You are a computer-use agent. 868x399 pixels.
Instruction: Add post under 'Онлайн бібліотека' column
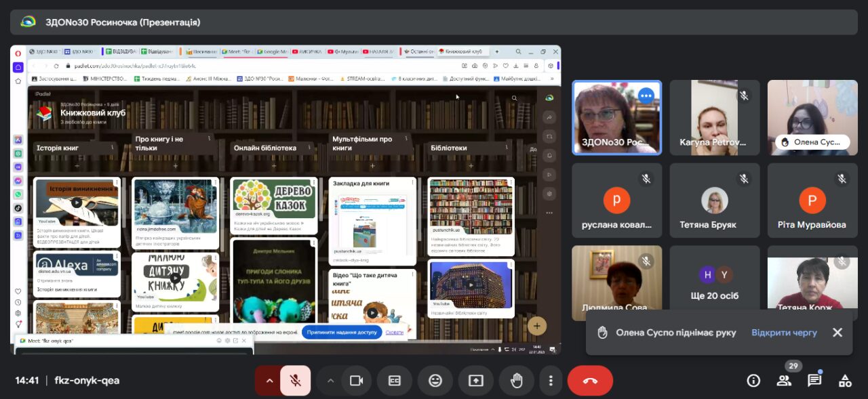pos(274,166)
